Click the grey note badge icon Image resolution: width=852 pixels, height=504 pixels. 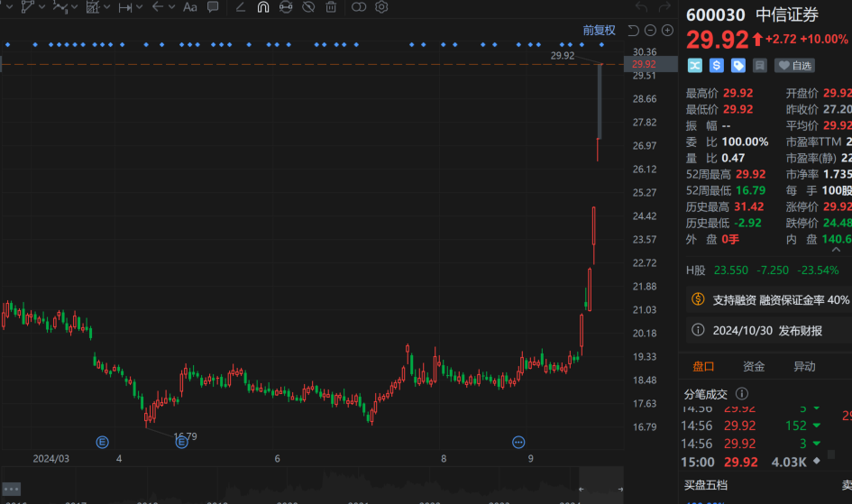pyautogui.click(x=760, y=66)
